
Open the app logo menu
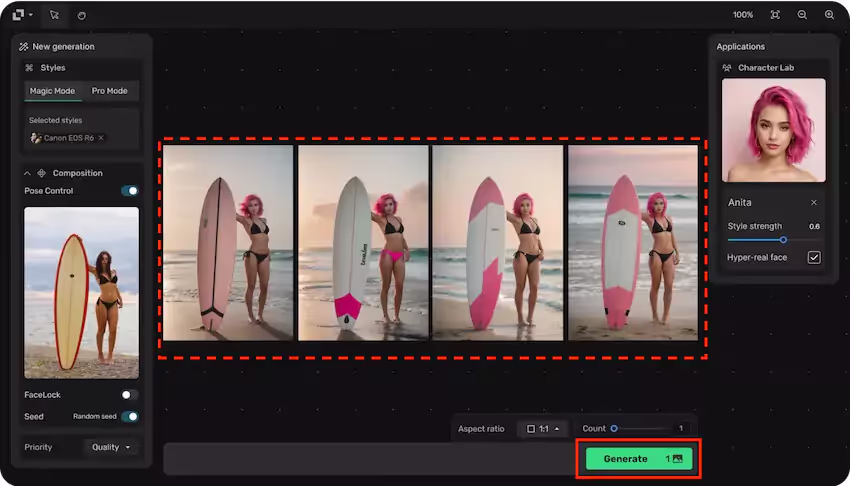pyautogui.click(x=22, y=15)
